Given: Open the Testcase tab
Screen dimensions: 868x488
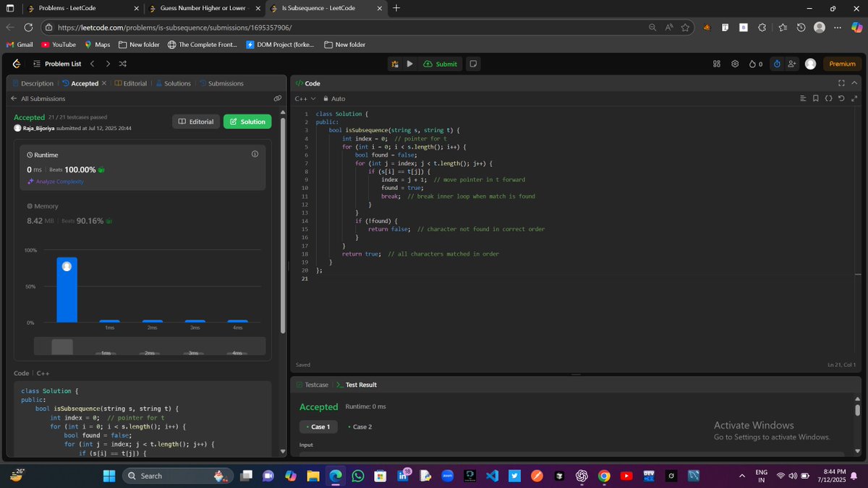Looking at the screenshot, I should (312, 385).
